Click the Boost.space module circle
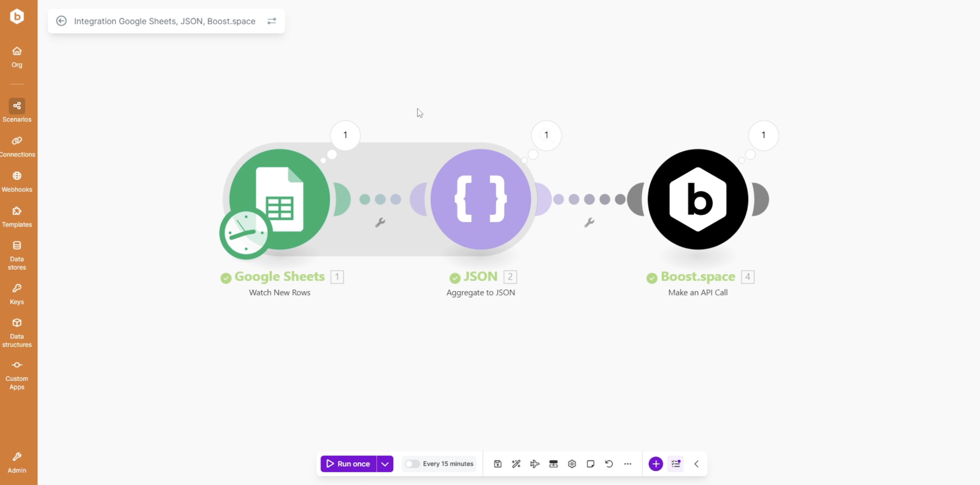980x485 pixels. coord(697,199)
